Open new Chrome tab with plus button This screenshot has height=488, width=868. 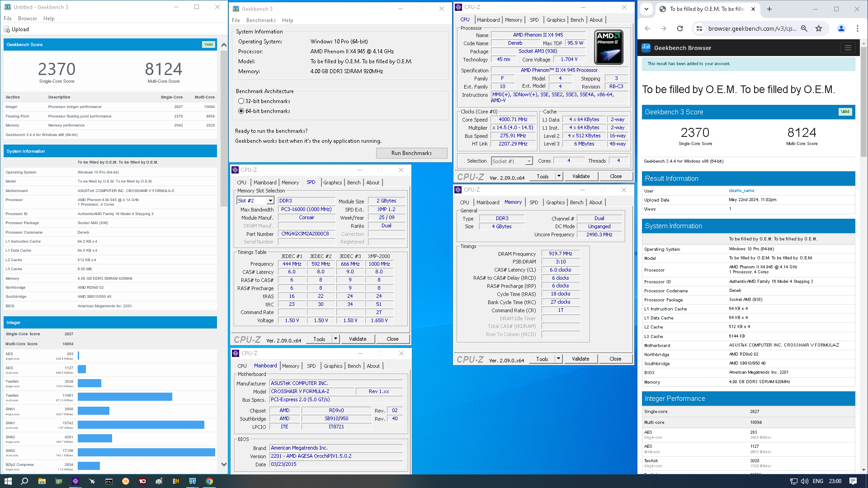[x=769, y=9]
